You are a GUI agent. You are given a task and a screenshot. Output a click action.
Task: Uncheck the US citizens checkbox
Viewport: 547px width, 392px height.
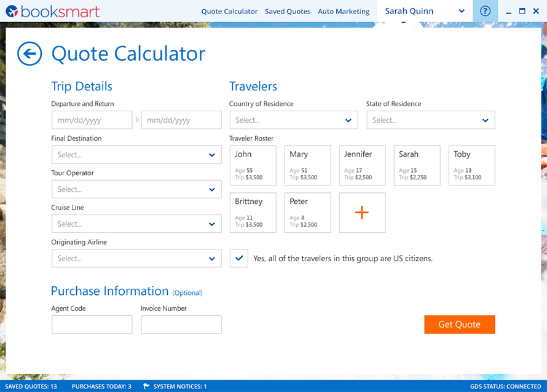[238, 259]
